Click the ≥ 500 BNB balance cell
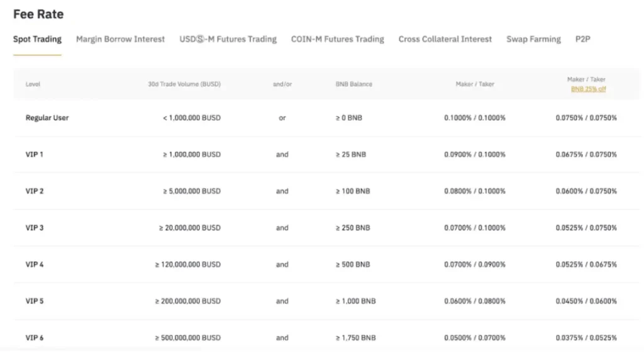The width and height of the screenshot is (644, 358). click(x=353, y=265)
